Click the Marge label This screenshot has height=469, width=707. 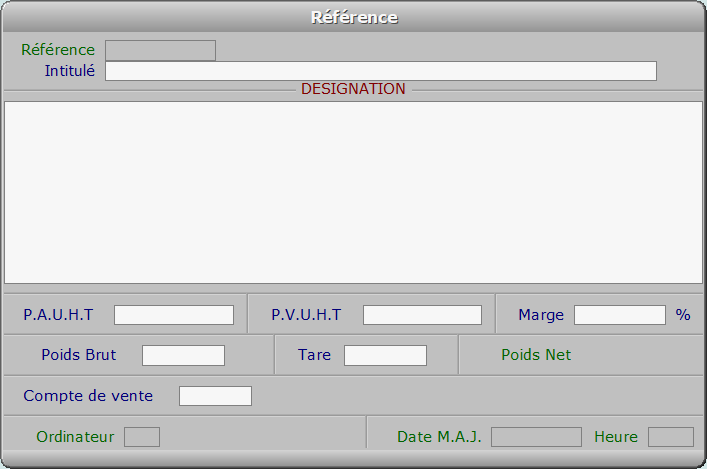(x=541, y=315)
